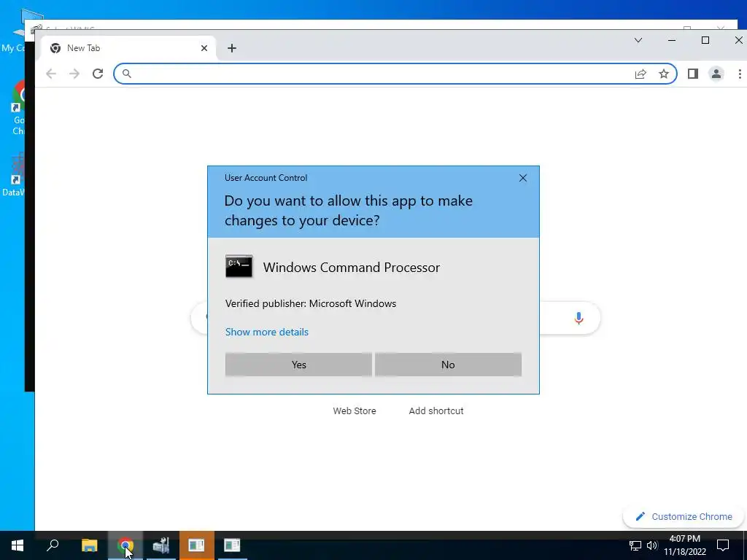Open Web Store shortcut
The image size is (747, 560).
[x=355, y=411]
